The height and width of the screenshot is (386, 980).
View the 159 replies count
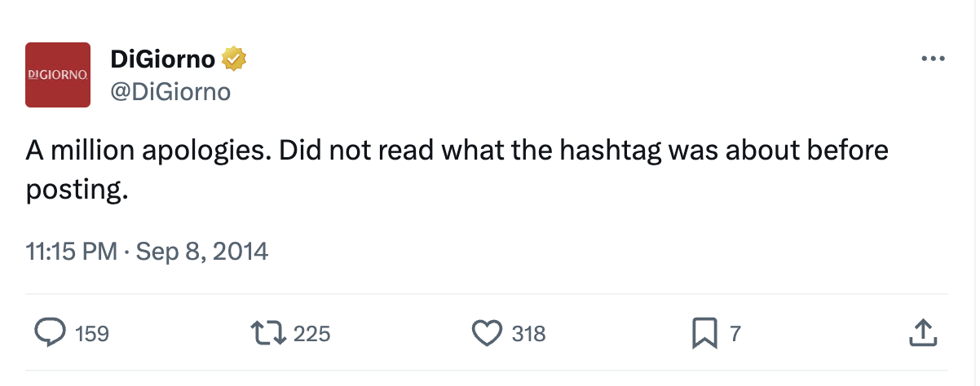click(92, 333)
